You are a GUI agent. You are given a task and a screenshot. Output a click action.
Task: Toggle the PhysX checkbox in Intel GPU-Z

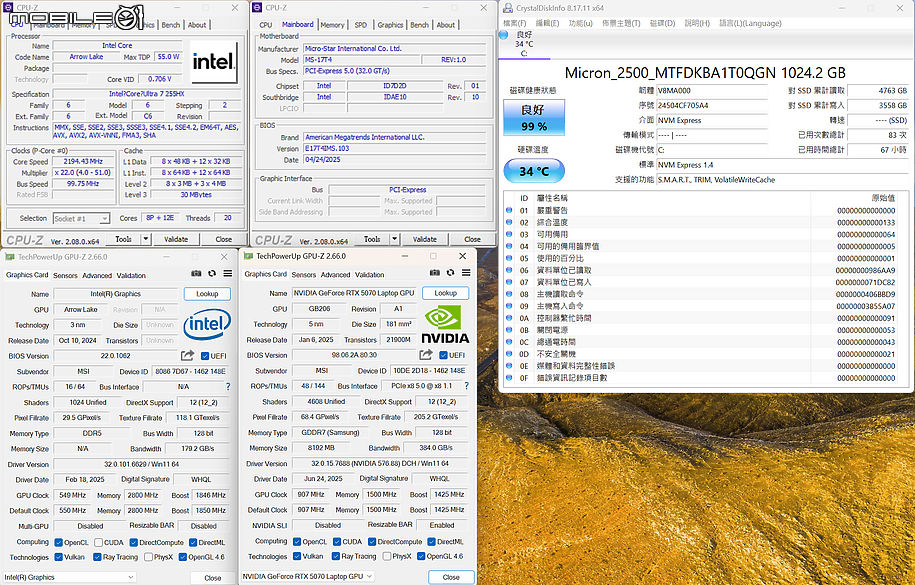[148, 557]
